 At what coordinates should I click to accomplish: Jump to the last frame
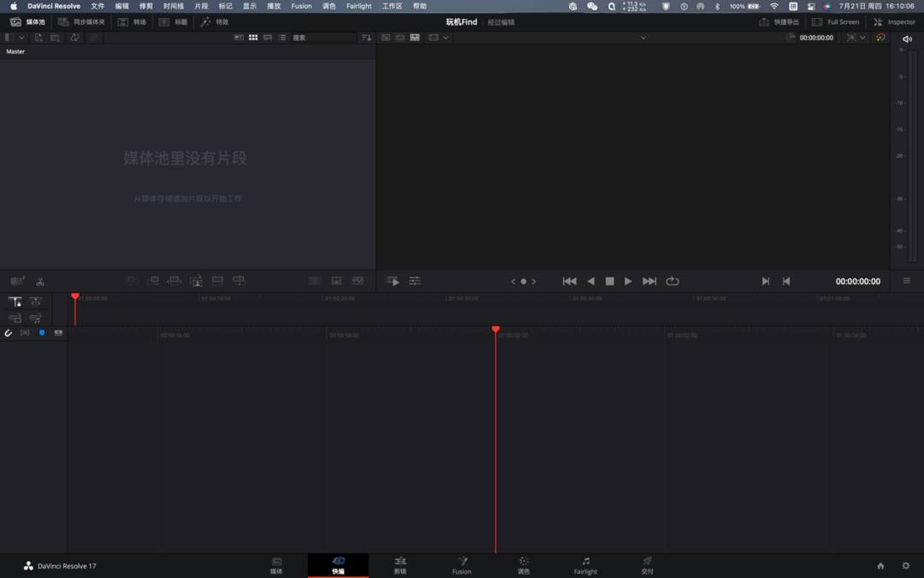(x=649, y=282)
